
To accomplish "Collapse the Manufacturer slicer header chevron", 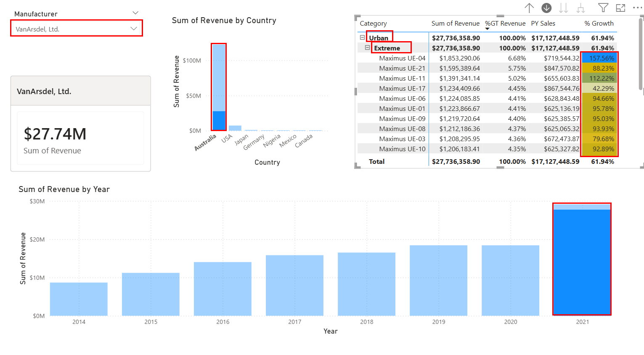I will click(135, 13).
